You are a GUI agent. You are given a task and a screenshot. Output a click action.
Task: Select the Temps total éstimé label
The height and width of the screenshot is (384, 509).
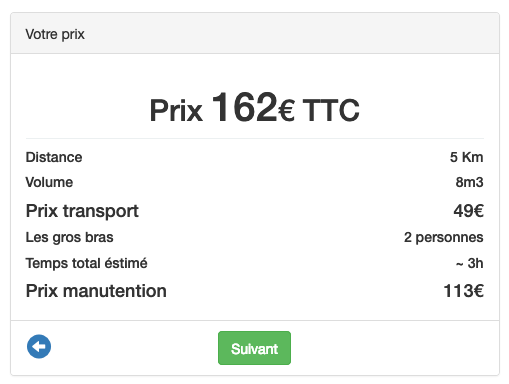click(86, 263)
